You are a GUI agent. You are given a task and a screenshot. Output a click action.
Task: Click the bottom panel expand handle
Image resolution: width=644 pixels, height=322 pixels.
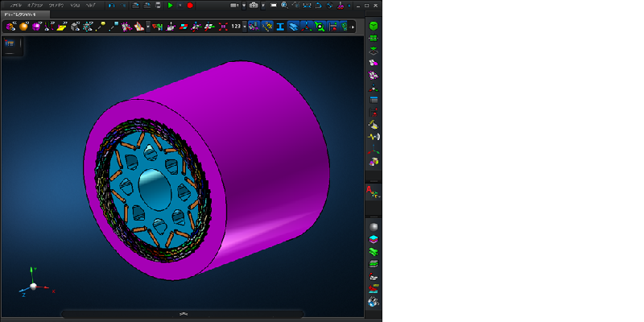coord(183,313)
